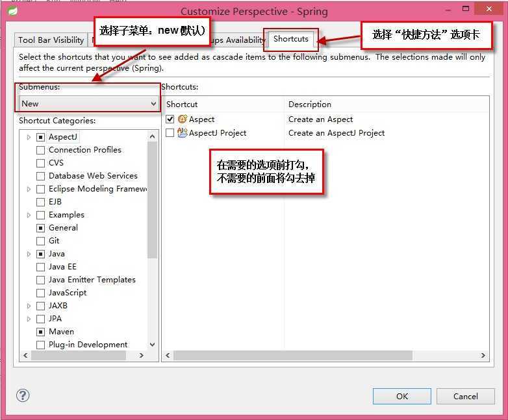Expand the JPA tree node
This screenshot has height=420, width=508.
pos(29,319)
